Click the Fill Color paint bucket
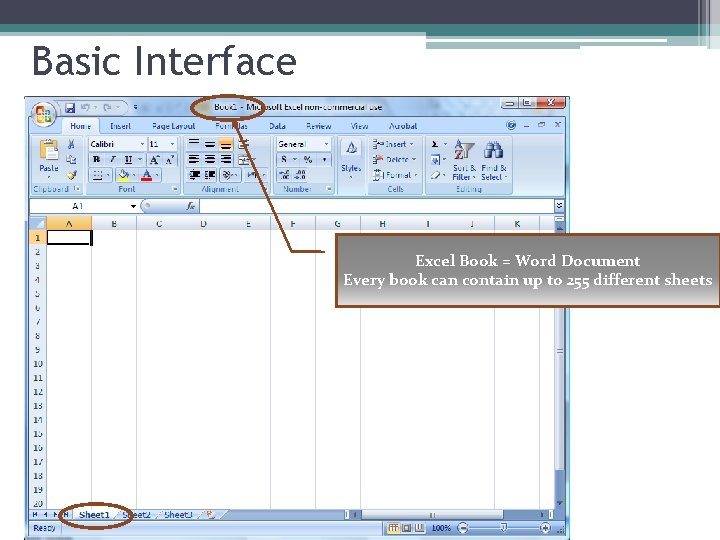 pyautogui.click(x=123, y=175)
